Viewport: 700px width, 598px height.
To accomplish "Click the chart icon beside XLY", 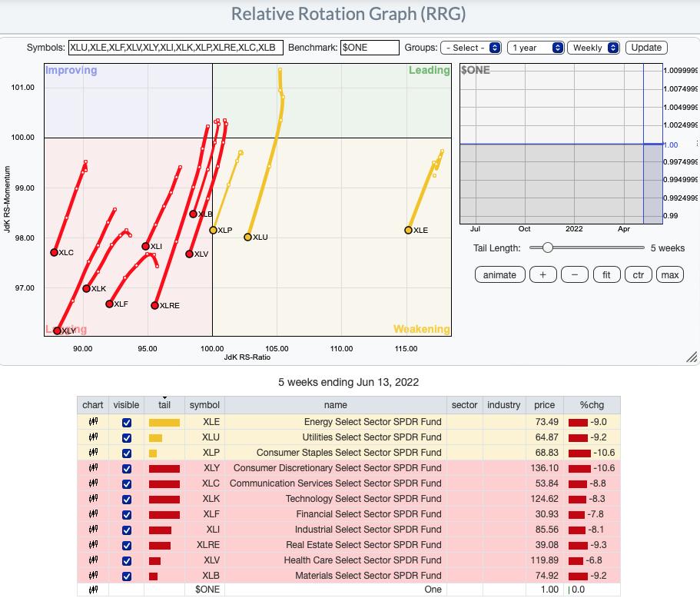I will click(93, 468).
